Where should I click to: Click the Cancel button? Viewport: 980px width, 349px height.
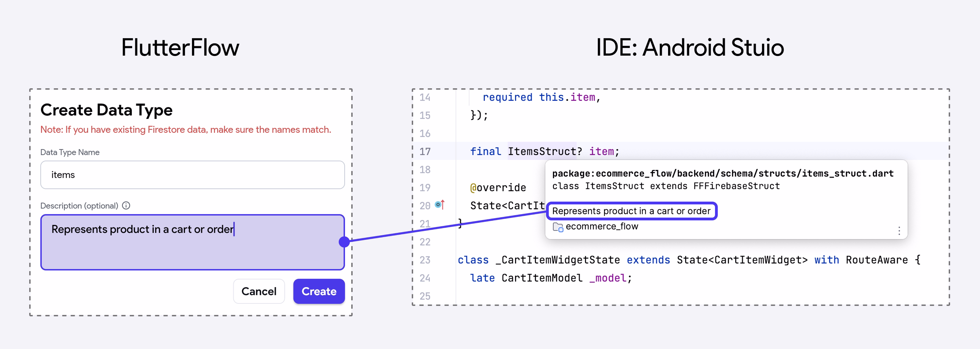pyautogui.click(x=259, y=291)
